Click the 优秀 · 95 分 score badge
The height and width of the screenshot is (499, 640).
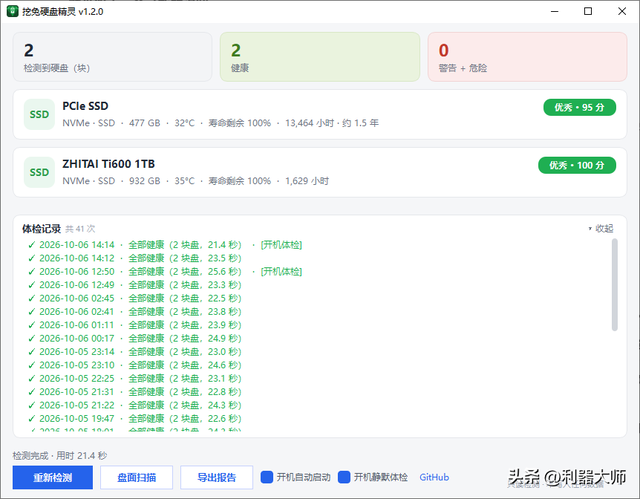pos(579,108)
